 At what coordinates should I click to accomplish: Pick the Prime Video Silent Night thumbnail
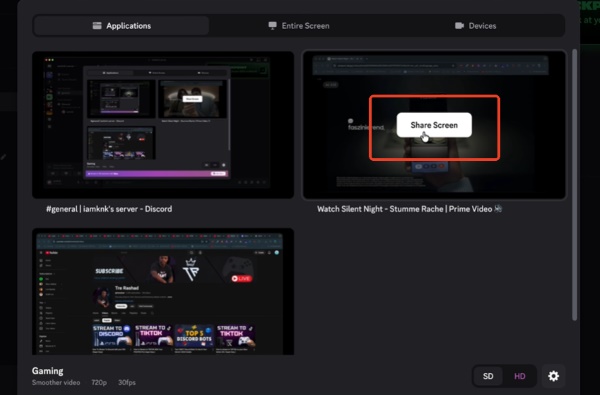tap(434, 125)
